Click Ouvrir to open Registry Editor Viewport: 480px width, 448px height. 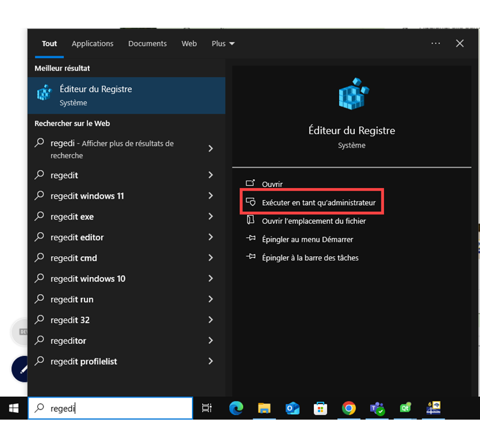point(272,184)
